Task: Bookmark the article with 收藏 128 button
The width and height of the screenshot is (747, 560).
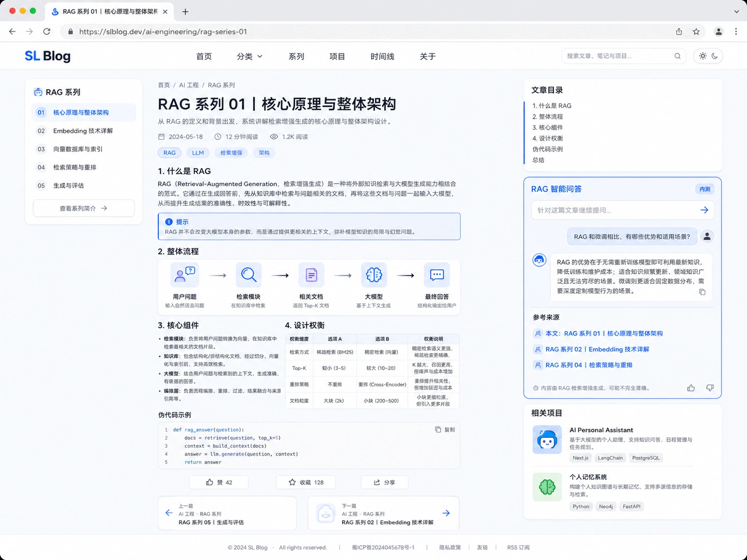Action: pyautogui.click(x=306, y=482)
